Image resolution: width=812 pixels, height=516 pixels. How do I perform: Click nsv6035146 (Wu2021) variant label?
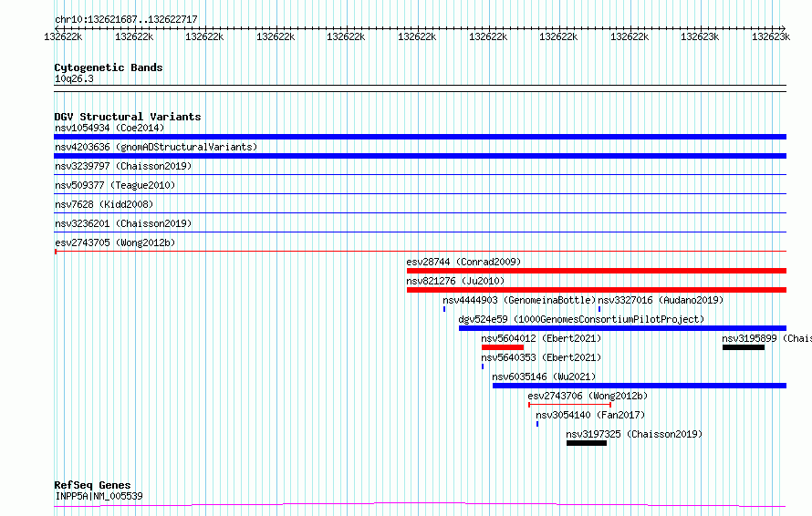tap(544, 377)
